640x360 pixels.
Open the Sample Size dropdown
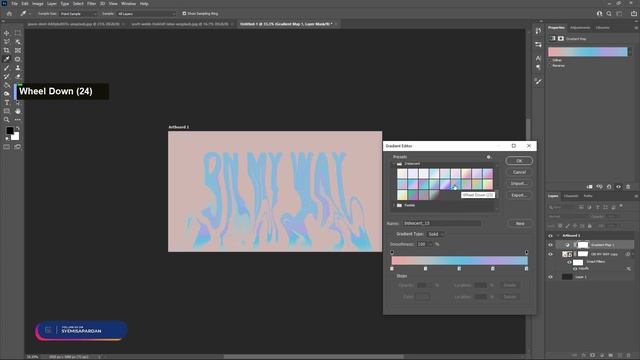click(x=78, y=13)
